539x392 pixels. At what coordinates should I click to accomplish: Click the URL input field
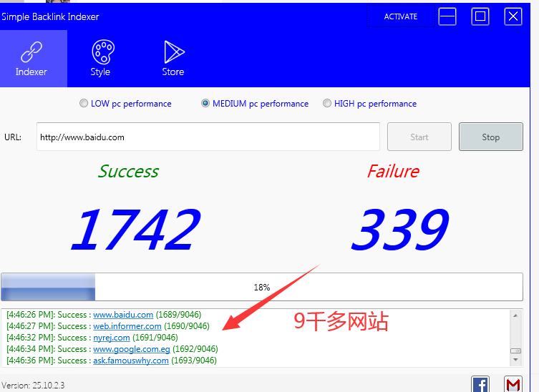click(208, 137)
